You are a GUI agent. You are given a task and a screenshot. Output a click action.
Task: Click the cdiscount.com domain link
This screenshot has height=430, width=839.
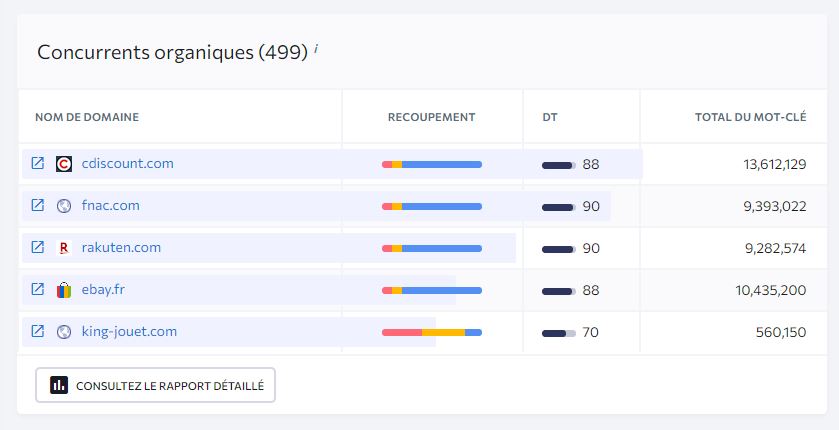click(127, 163)
